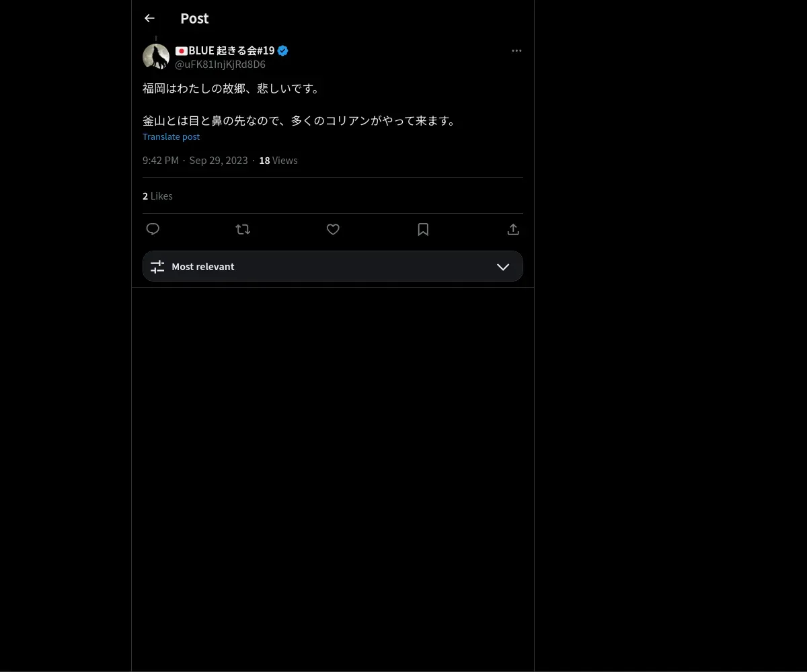Click the 18 Views count
Screen dimensions: 807x672
(x=278, y=161)
